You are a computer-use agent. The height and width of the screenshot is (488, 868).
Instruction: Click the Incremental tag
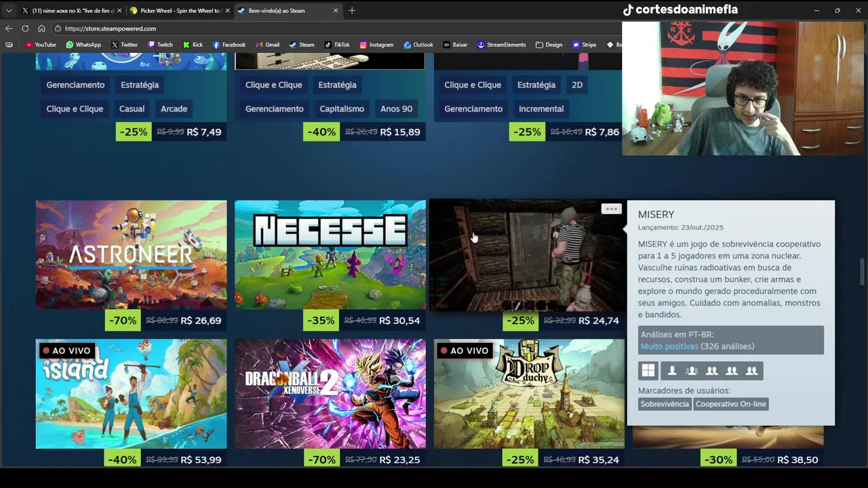[540, 108]
